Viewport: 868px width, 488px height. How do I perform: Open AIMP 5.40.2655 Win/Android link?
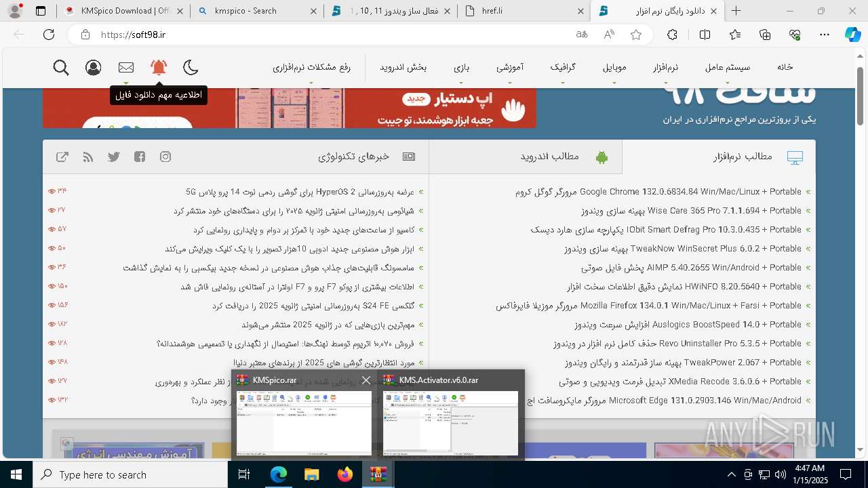[x=691, y=268]
